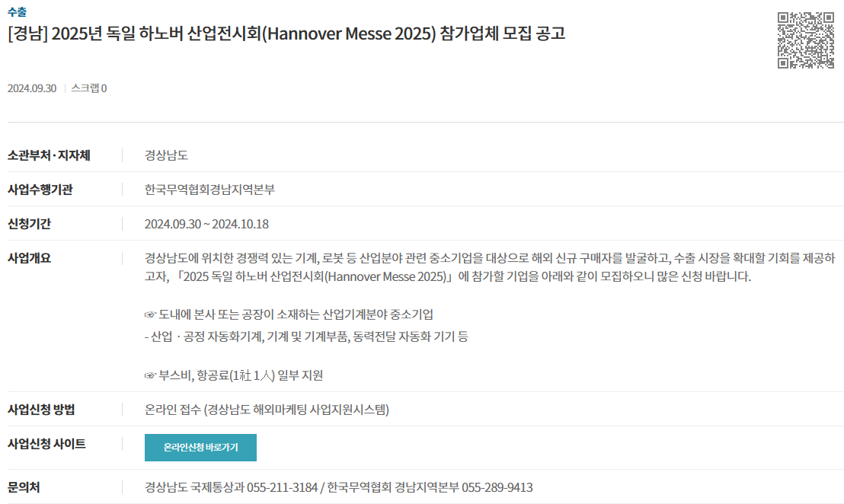The height and width of the screenshot is (504, 844).
Task: Click the application period 2024.09.30 ~ 2024.10.18
Action: tap(206, 224)
